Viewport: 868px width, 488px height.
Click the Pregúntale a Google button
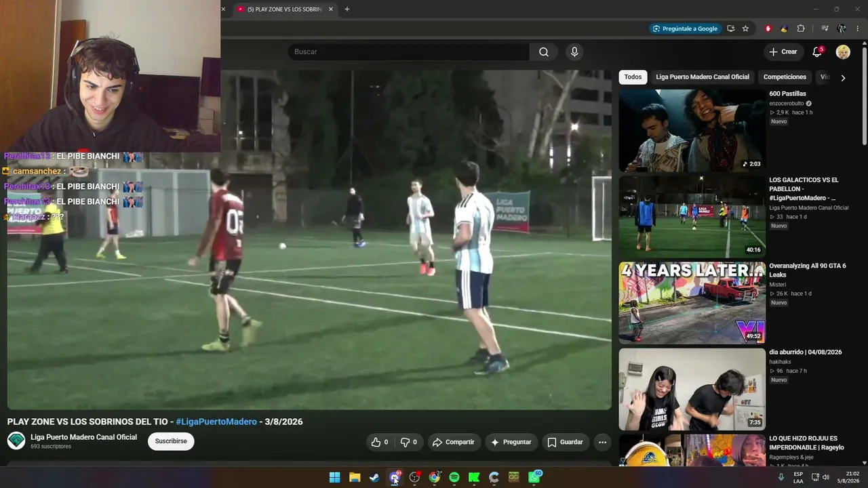(x=684, y=28)
